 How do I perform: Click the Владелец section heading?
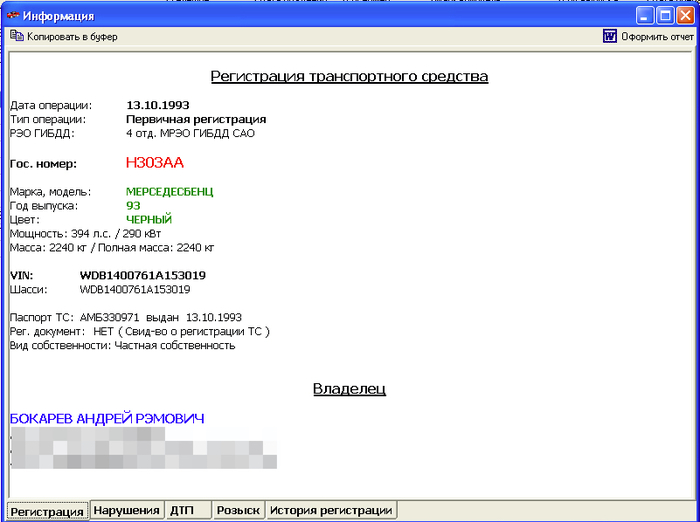click(349, 389)
